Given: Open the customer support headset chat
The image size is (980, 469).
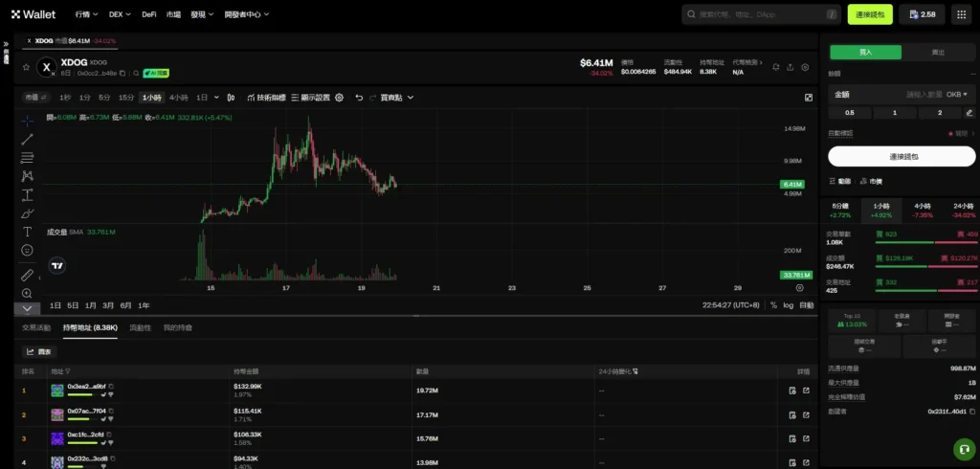Looking at the screenshot, I should point(965,449).
